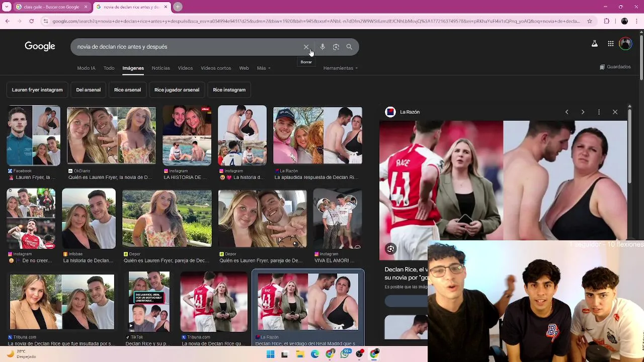Viewport: 644px width, 362px height.
Task: Switch to the Todo results tab
Action: (x=109, y=68)
